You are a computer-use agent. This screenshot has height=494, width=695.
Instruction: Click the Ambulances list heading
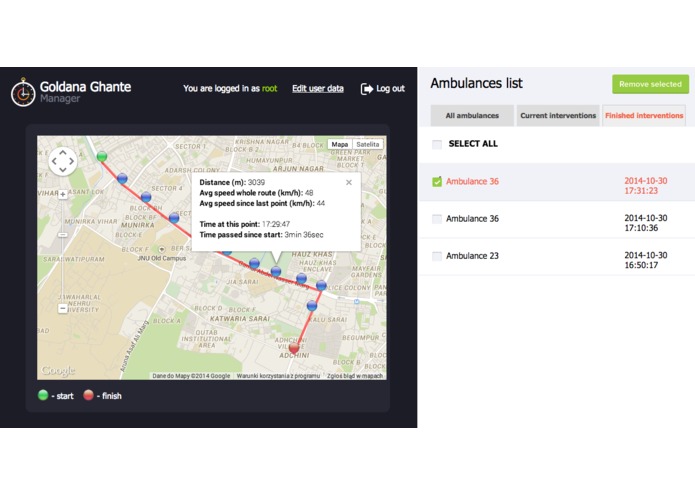pyautogui.click(x=476, y=83)
